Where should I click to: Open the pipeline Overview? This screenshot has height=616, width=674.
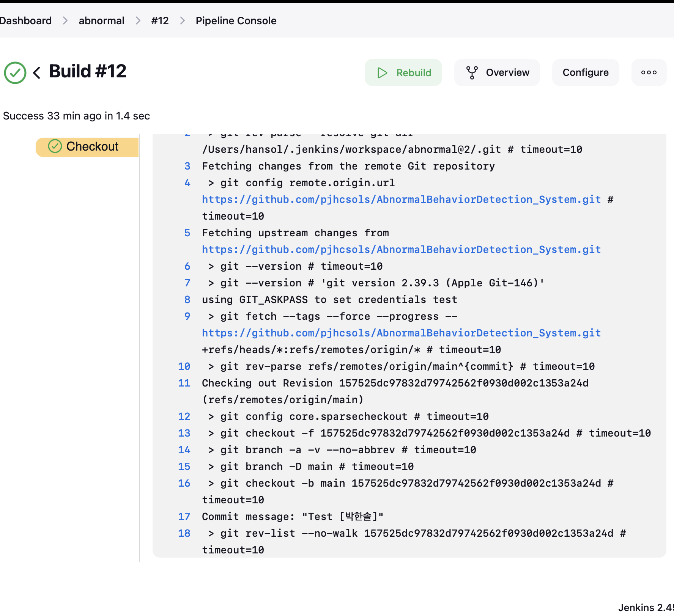(x=497, y=72)
